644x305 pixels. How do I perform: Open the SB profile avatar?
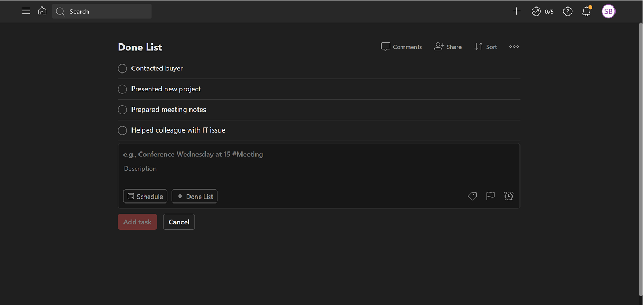[608, 11]
